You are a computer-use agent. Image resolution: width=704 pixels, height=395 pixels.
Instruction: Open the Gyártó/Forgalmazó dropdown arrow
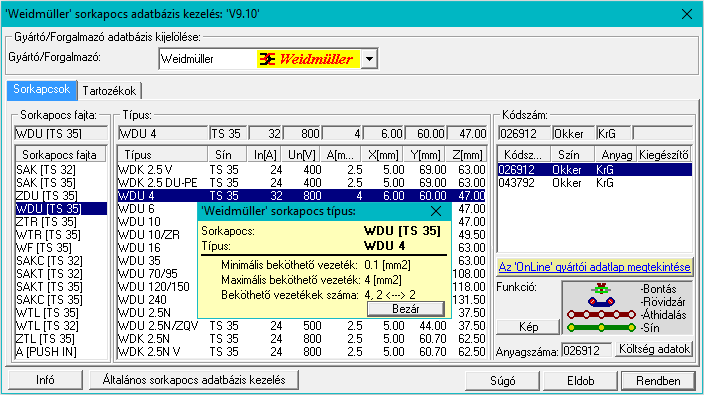[369, 59]
